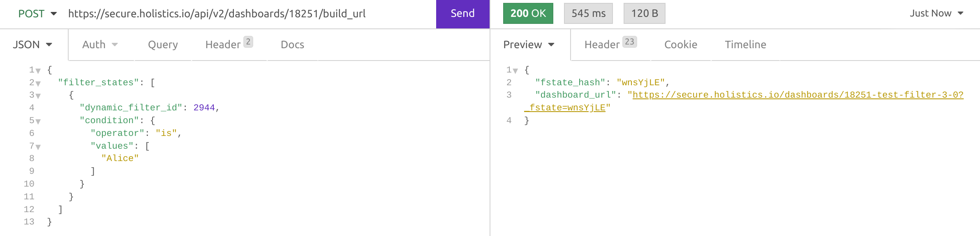Open the JSON body type dropdown

coord(32,44)
